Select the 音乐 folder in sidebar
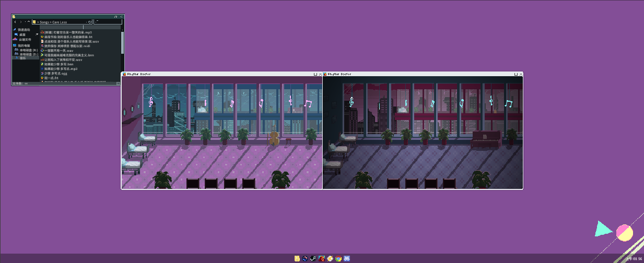This screenshot has width=644, height=263. coord(26,58)
